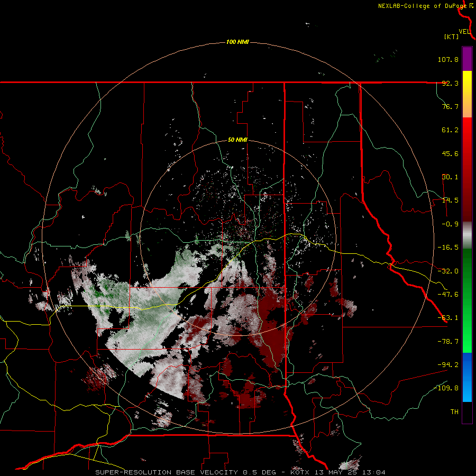Select the -16.5 scale value
This screenshot has height=476, width=476.
tap(448, 248)
